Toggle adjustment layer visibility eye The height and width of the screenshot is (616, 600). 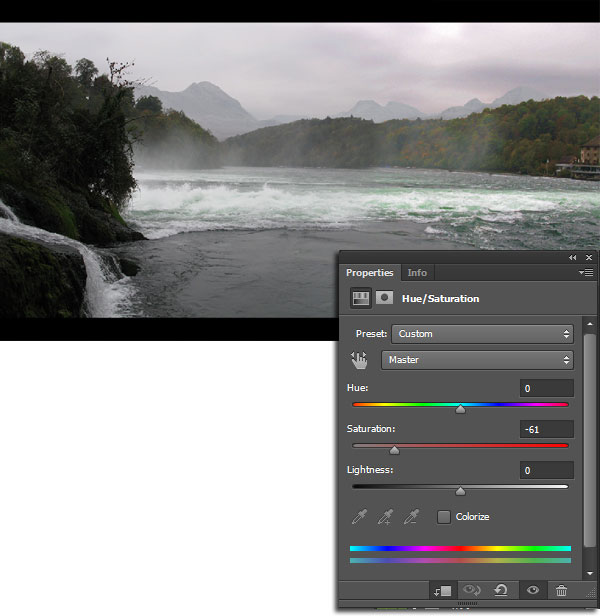[533, 590]
